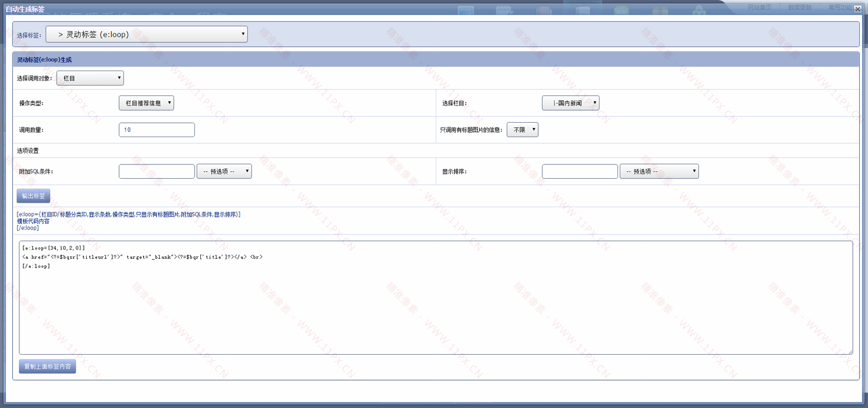Click 常用功能 link in the background header
The width and height of the screenshot is (868, 408).
840,7
